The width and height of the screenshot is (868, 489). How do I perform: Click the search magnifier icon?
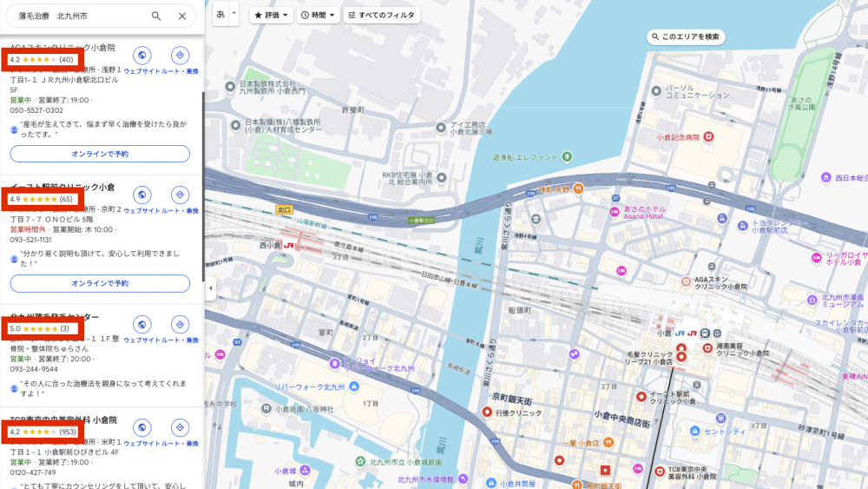coord(156,16)
